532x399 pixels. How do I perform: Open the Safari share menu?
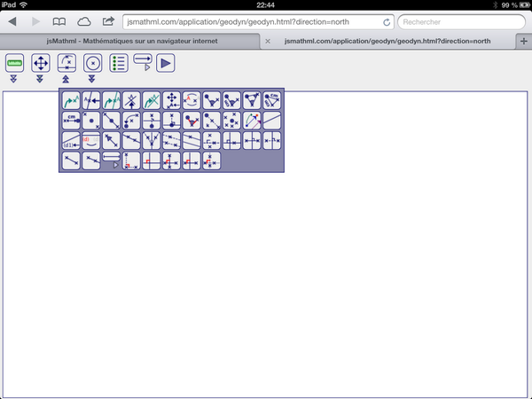108,21
